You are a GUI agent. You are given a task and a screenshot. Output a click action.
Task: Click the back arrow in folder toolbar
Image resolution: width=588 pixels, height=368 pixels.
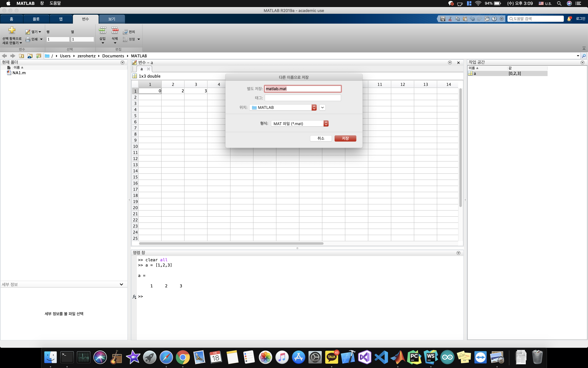tap(4, 56)
